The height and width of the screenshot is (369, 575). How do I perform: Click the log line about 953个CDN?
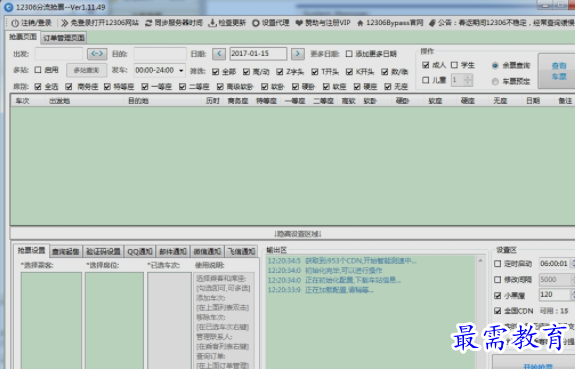pyautogui.click(x=342, y=261)
